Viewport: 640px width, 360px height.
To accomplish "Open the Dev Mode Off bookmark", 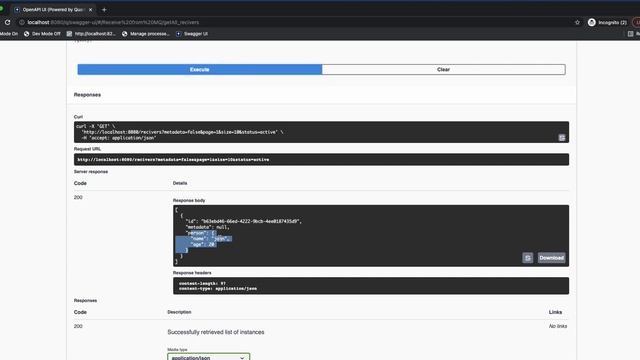I will point(42,34).
